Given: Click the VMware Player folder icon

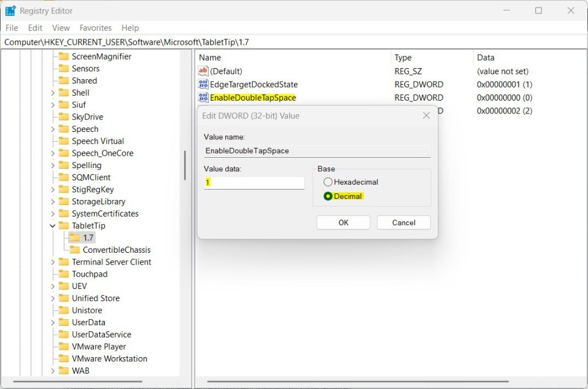Looking at the screenshot, I should coord(64,346).
